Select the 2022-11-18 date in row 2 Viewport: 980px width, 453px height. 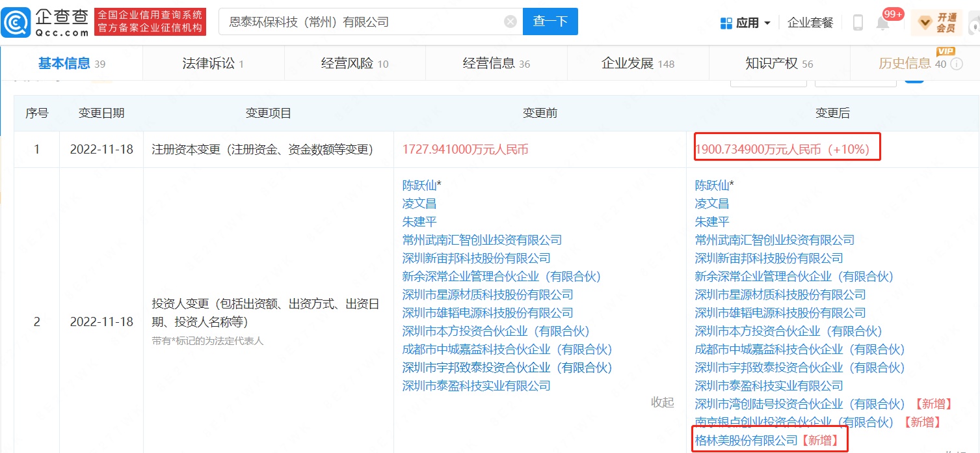pyautogui.click(x=101, y=322)
